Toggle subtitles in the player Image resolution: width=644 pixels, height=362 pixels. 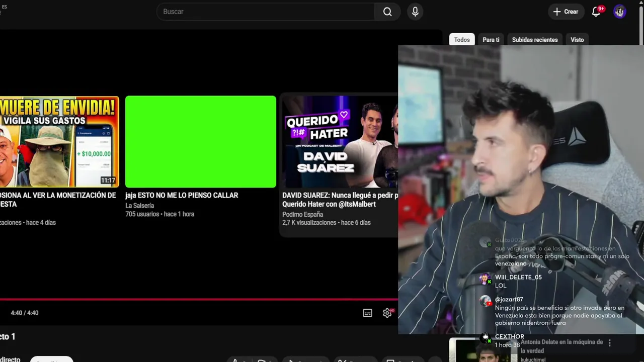367,313
